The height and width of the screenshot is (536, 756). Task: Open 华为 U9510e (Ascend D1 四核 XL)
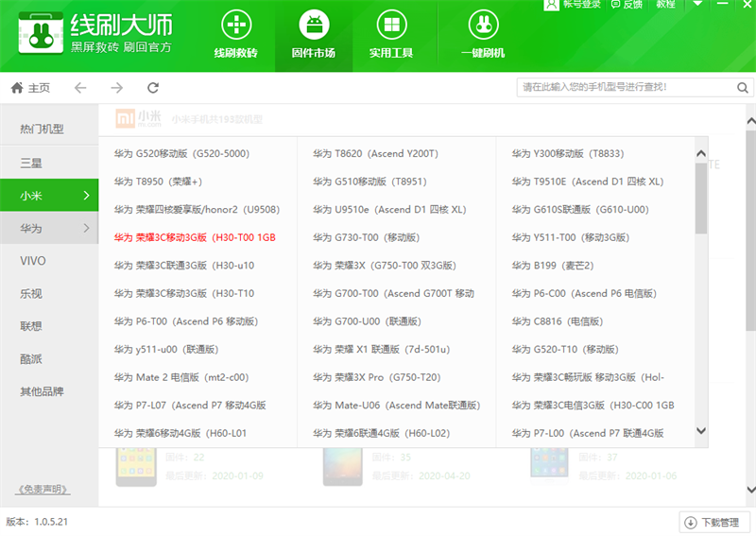click(389, 210)
